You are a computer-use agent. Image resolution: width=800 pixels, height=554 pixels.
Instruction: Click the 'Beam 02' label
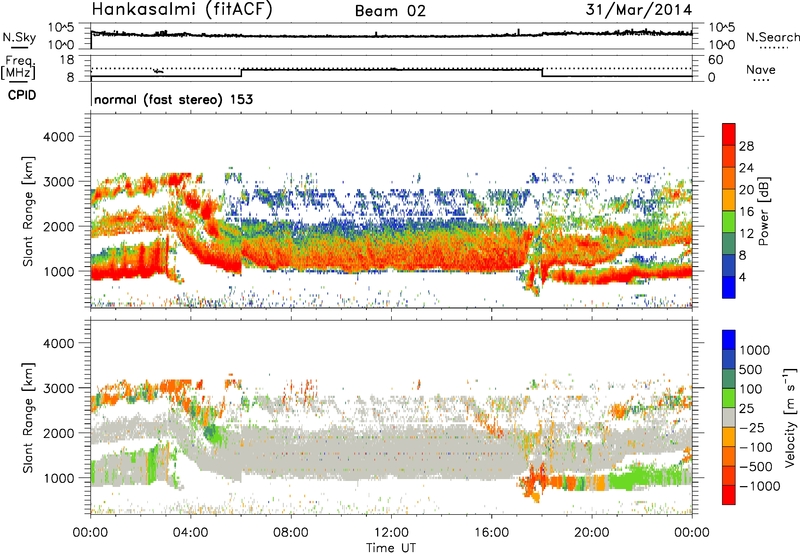coord(390,11)
